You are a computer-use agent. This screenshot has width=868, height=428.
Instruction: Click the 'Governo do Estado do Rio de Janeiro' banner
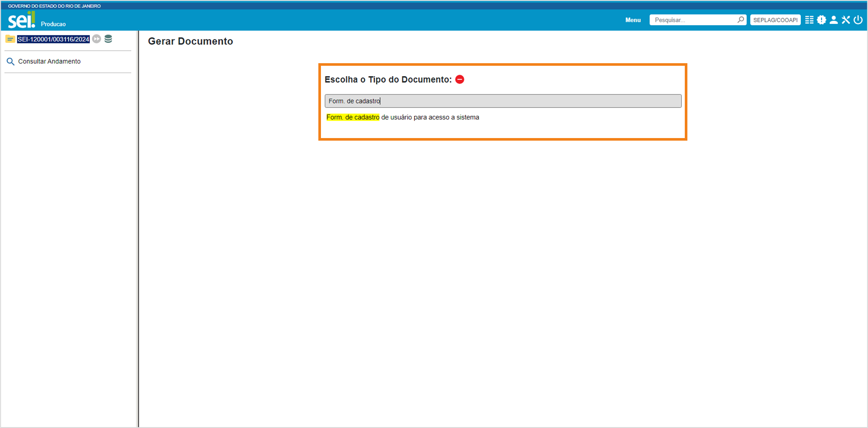coord(54,6)
